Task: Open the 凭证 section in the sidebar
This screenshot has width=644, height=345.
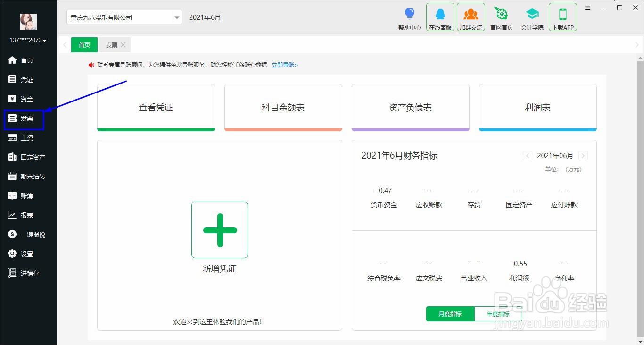Action: 26,79
